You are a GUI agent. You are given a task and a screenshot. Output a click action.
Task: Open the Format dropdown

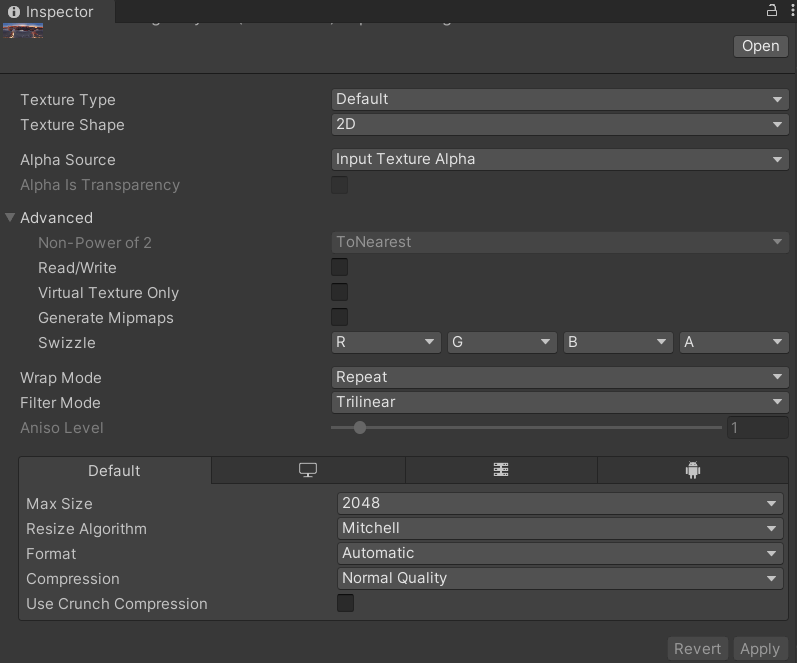[560, 553]
